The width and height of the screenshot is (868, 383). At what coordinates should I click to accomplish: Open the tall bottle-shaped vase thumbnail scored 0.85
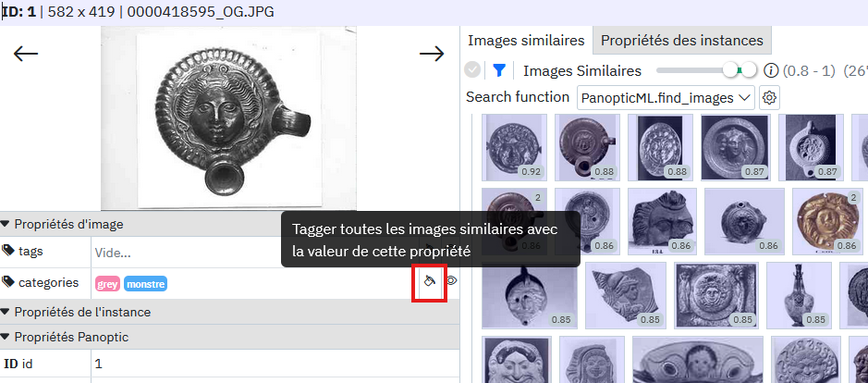(x=800, y=295)
